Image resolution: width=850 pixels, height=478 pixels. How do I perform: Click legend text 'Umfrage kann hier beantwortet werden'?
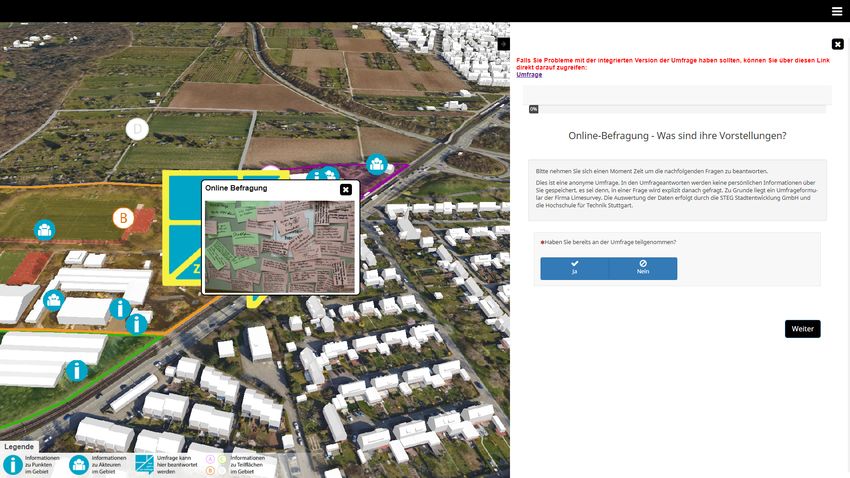(x=177, y=465)
